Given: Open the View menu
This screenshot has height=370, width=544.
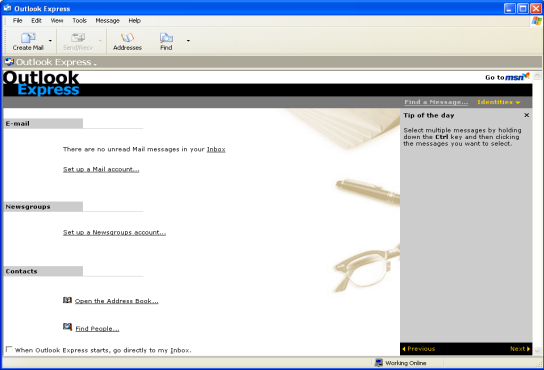Looking at the screenshot, I should pos(57,20).
